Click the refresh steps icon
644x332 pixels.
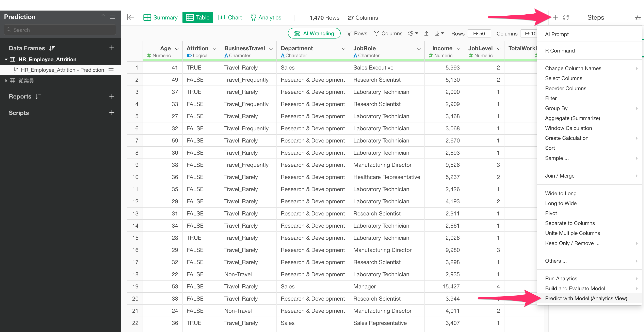[x=566, y=17]
